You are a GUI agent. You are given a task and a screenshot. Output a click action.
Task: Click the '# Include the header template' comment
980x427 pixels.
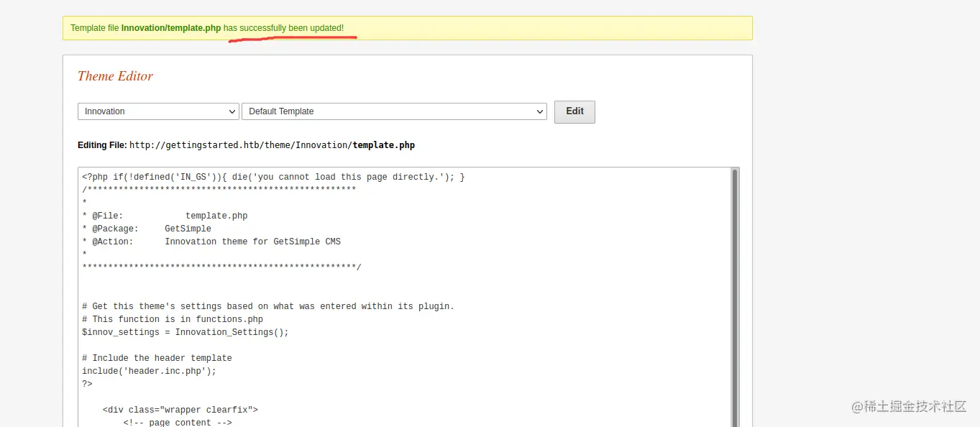pos(157,358)
